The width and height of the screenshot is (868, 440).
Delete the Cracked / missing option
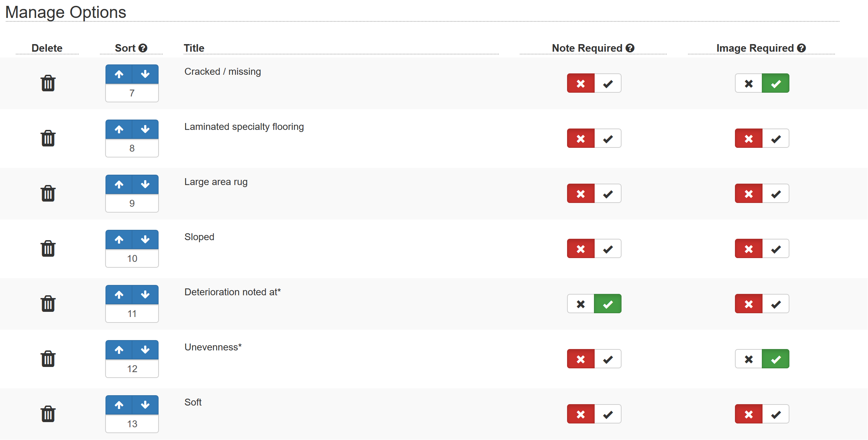tap(48, 83)
